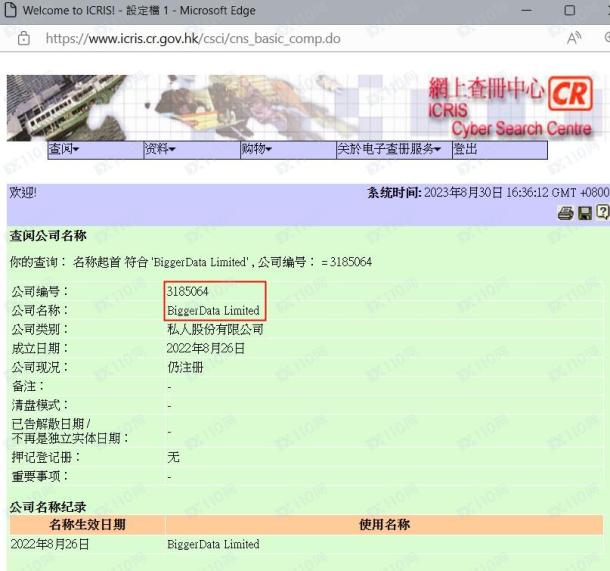The image size is (610, 571).
Task: Click the 查阅公司名称 heading
Action: (48, 236)
